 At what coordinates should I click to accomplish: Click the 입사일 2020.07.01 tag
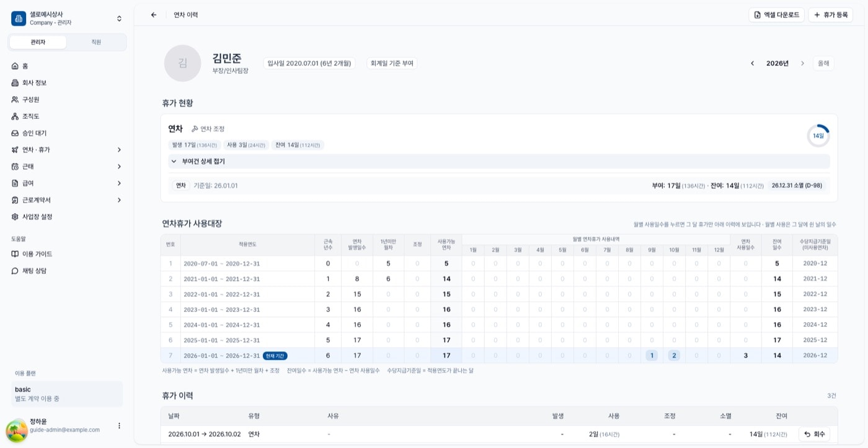(x=309, y=63)
